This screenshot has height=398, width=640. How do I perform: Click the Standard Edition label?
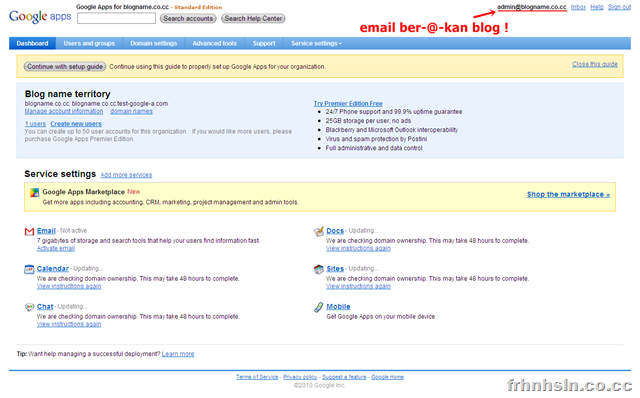click(x=198, y=7)
